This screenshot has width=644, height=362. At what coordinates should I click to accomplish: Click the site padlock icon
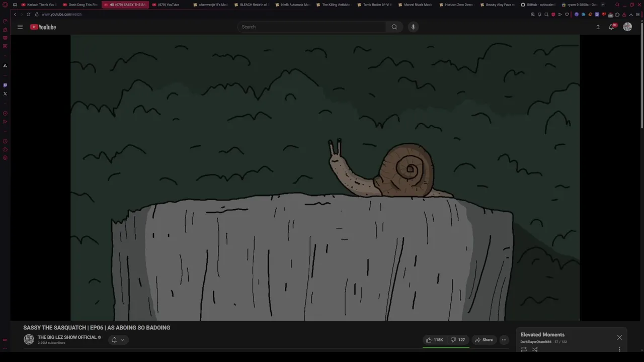click(36, 14)
